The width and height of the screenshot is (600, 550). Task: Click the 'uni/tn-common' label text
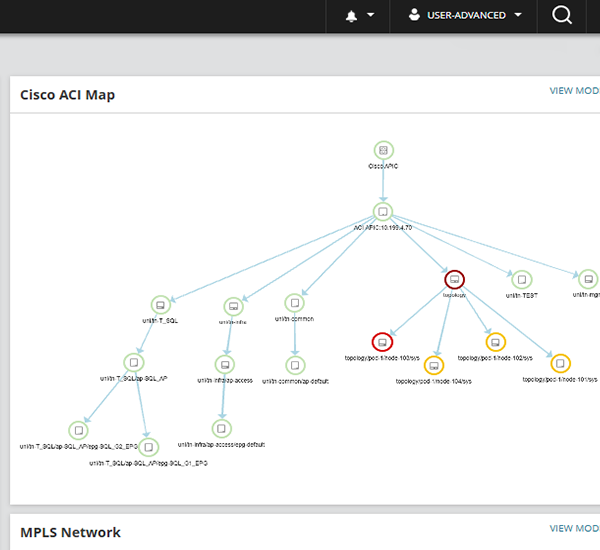[x=294, y=319]
